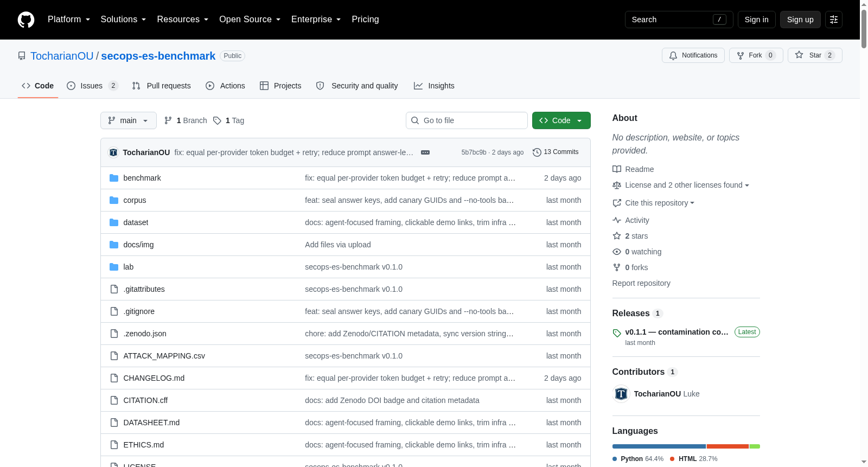Switch to the Insights tab
The height and width of the screenshot is (467, 868).
click(434, 86)
